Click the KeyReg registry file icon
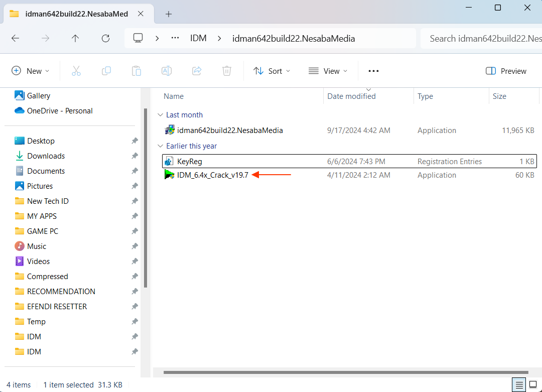 (169, 161)
